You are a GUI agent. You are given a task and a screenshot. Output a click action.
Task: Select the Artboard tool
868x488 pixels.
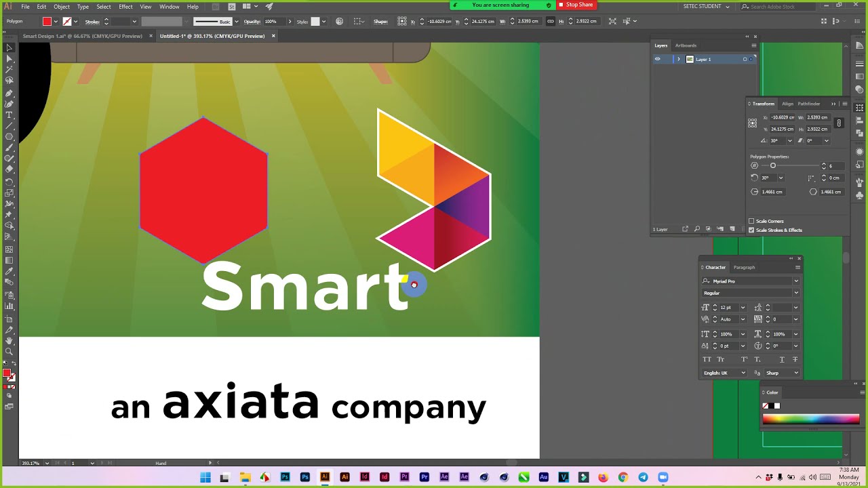coord(9,318)
